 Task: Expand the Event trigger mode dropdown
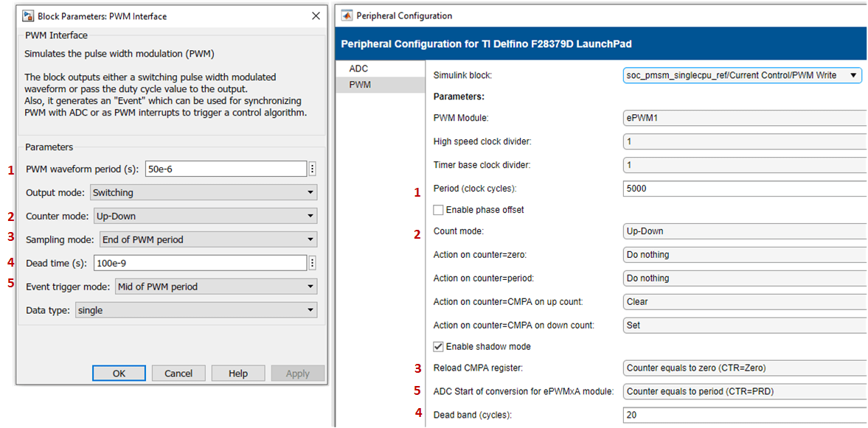pos(215,287)
